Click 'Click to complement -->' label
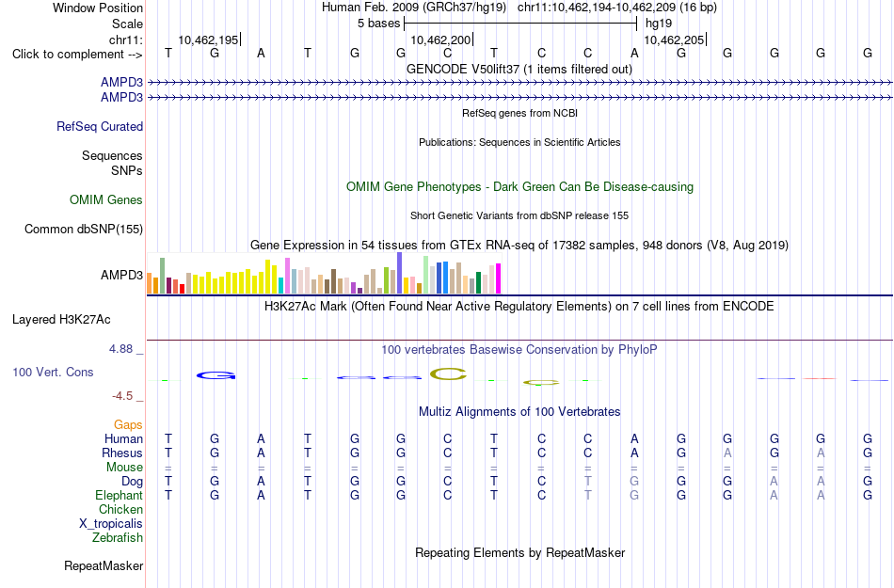Image resolution: width=894 pixels, height=588 pixels. click(77, 55)
